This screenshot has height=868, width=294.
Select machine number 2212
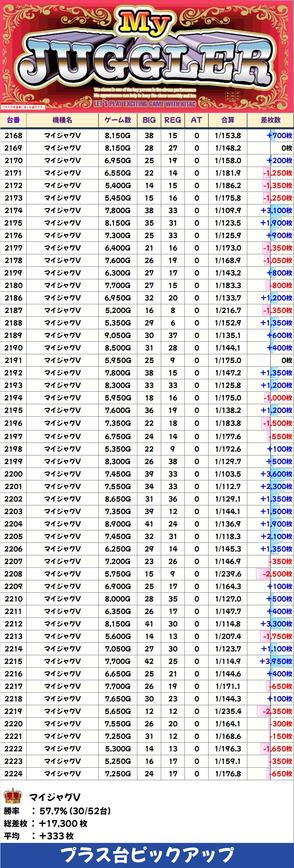13,624
